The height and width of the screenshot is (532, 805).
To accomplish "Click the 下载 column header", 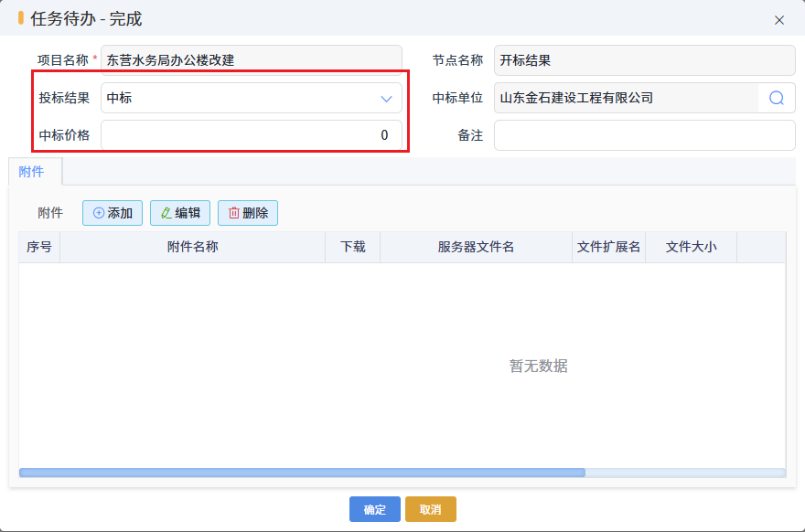I will pos(353,247).
